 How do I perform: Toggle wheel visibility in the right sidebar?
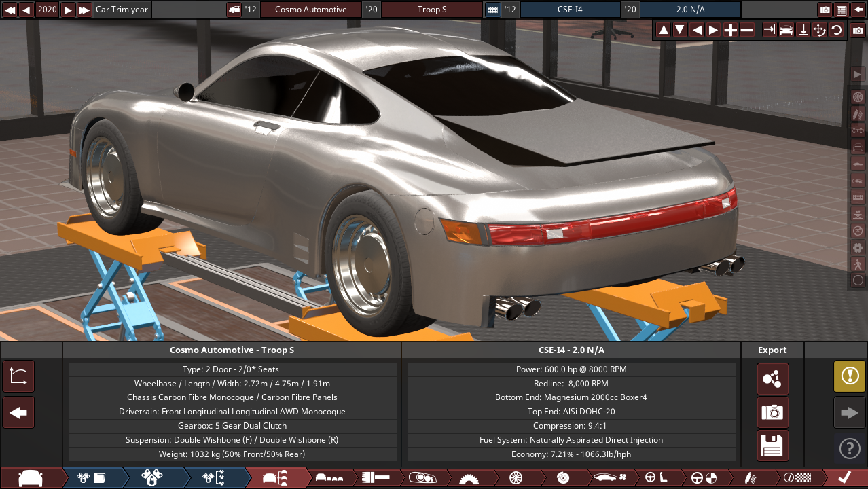pyautogui.click(x=858, y=97)
